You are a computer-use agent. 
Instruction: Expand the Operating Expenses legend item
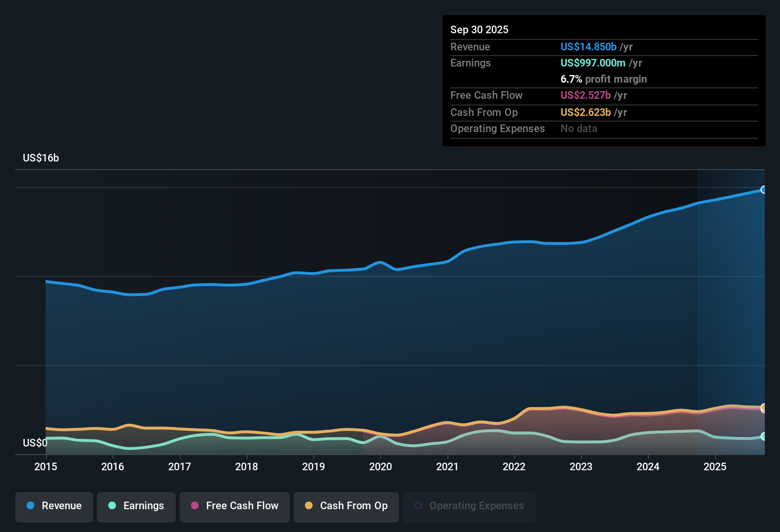pyautogui.click(x=469, y=505)
